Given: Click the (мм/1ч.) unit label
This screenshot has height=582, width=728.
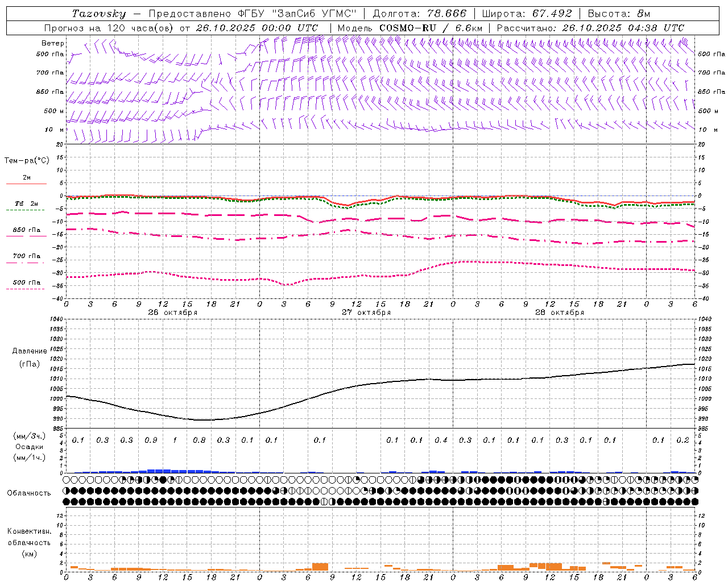Looking at the screenshot, I should tap(30, 458).
